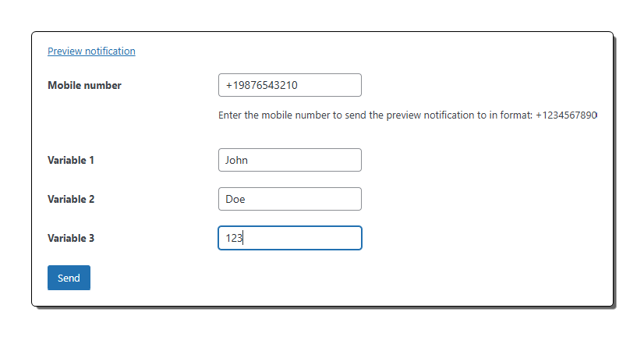This screenshot has width=644, height=337.
Task: Click the example number +1234567890 in hint
Action: coord(566,115)
